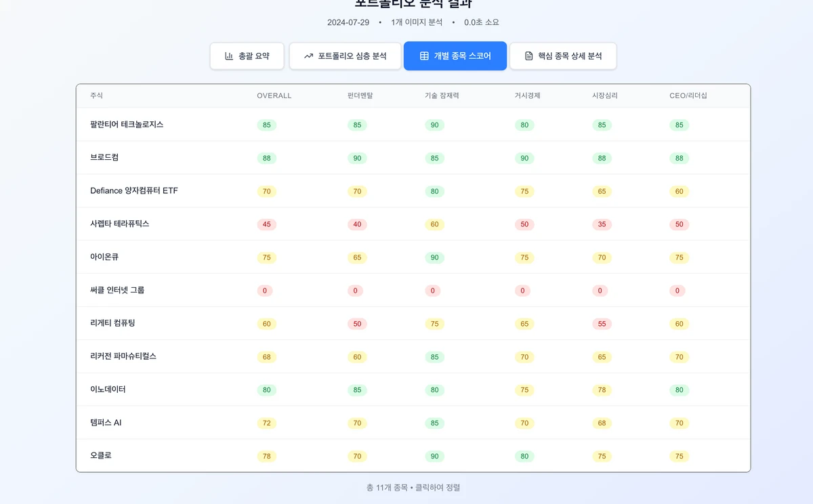Click 아이온큐's 기술 잠재력 score 90
This screenshot has height=504, width=813.
point(434,257)
